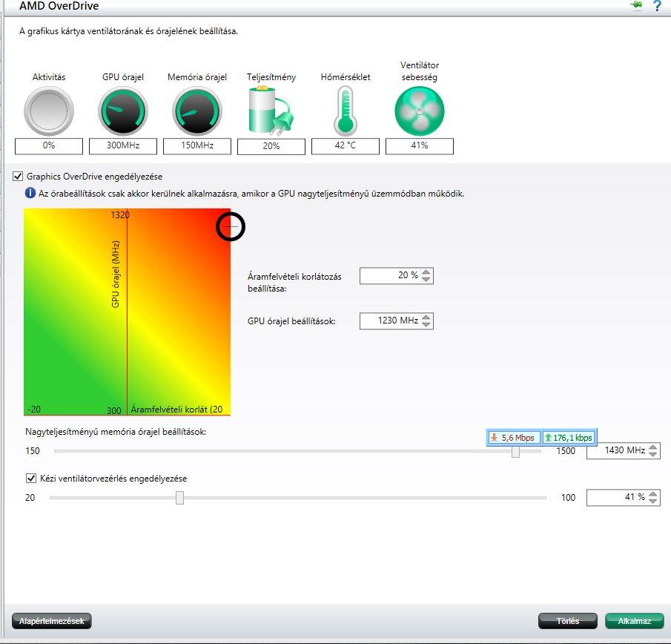Toggle Graphics OverDrive engedélyezése checkbox

(x=18, y=176)
